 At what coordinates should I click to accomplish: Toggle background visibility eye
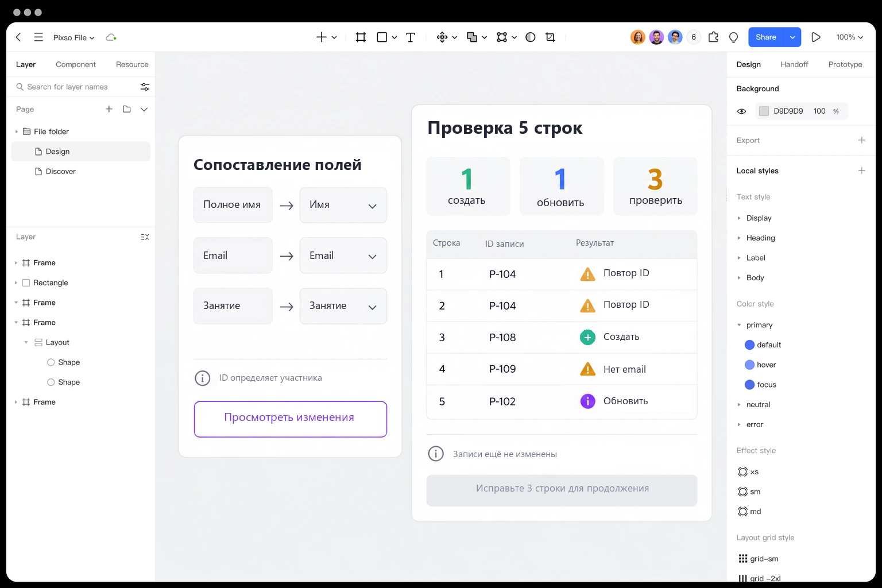point(742,111)
